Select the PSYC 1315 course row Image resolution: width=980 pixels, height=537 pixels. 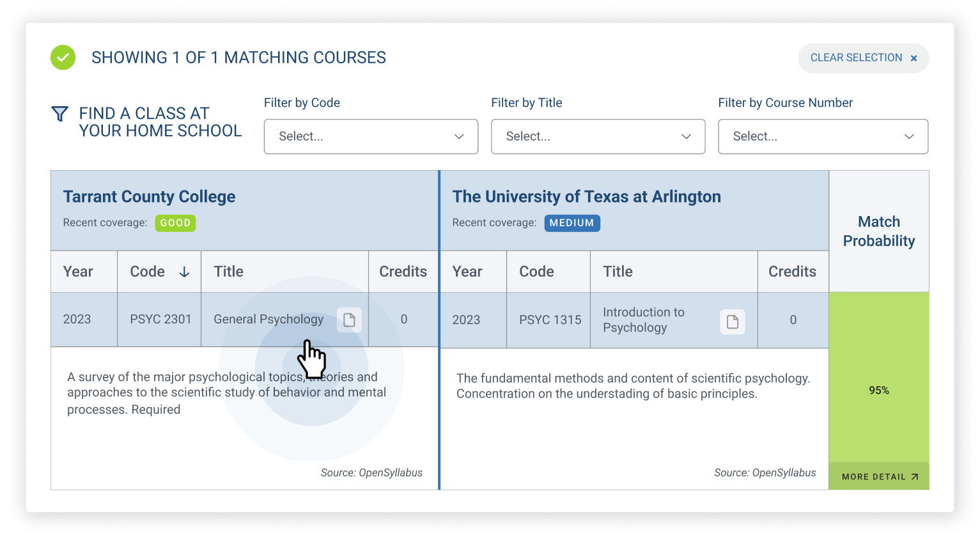(x=548, y=320)
